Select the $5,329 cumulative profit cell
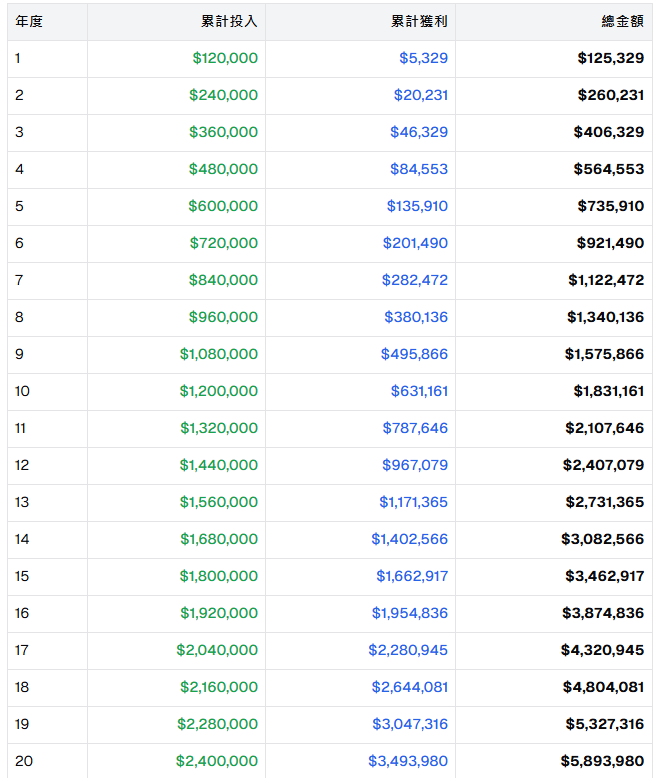The image size is (659, 778). (423, 58)
